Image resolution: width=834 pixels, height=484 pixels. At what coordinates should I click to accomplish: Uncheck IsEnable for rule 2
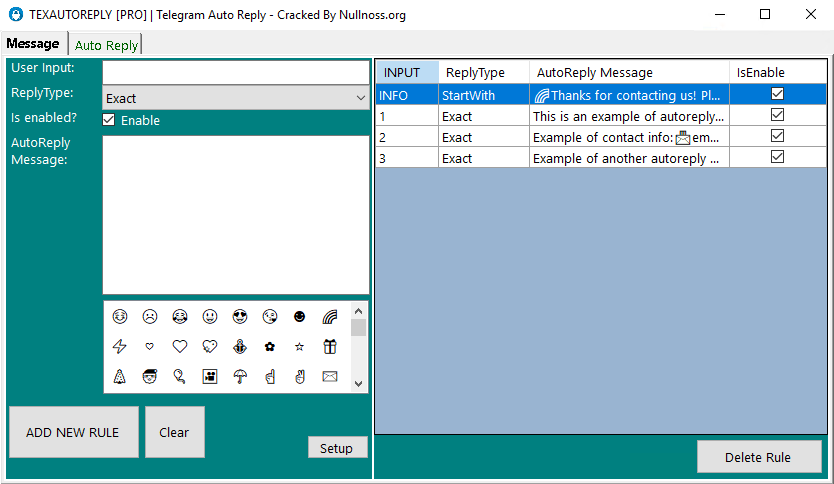[x=777, y=136]
